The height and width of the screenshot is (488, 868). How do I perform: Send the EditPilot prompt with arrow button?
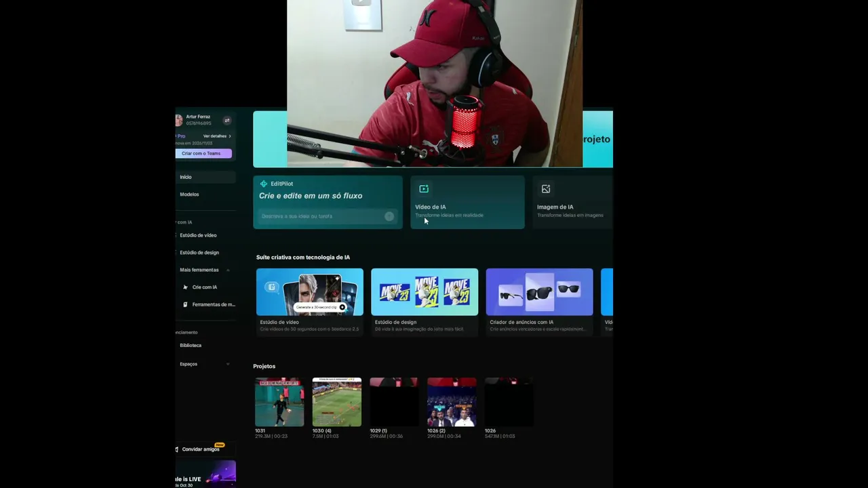tap(389, 216)
